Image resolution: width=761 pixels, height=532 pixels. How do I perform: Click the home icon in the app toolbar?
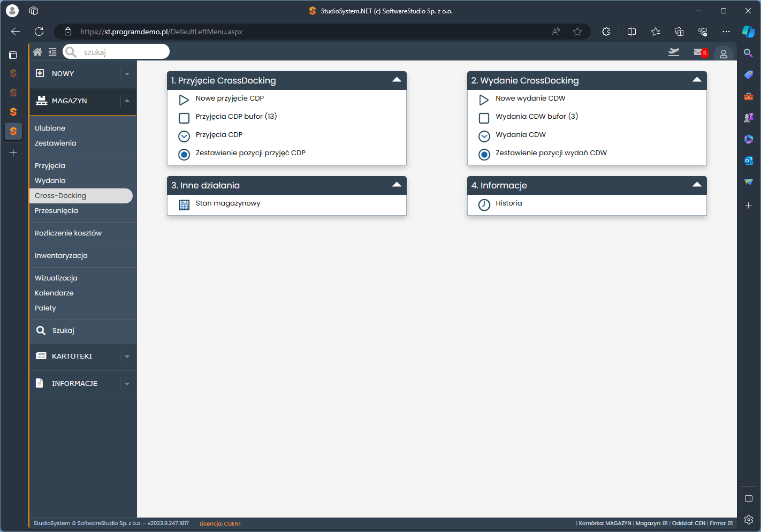pos(37,52)
